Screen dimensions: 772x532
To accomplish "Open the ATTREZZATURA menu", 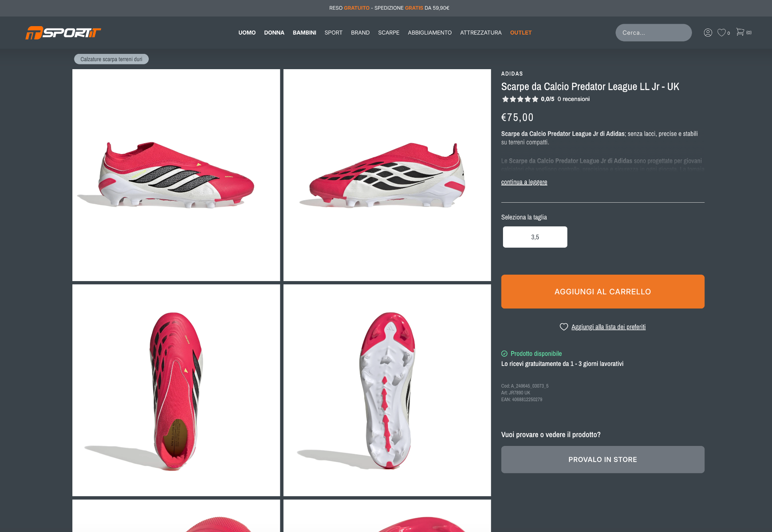I will [481, 33].
